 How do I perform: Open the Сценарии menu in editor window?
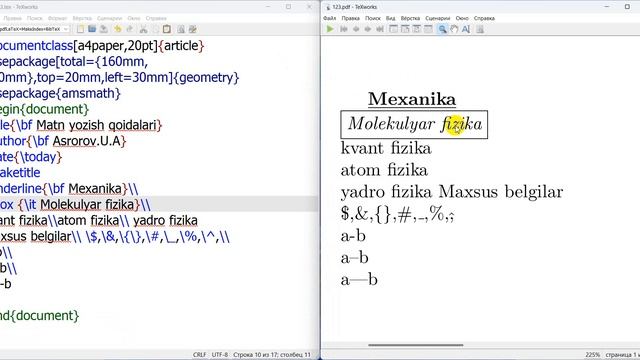click(109, 18)
